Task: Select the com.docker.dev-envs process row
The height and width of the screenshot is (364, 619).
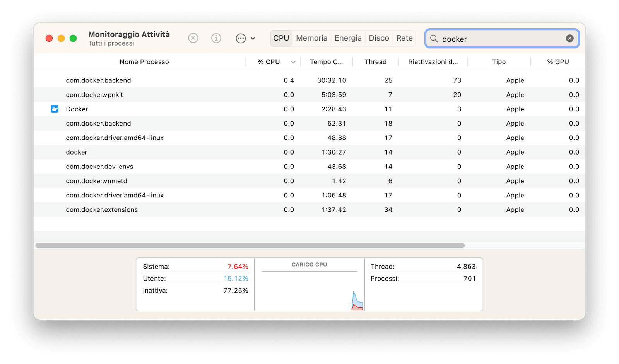Action: click(x=309, y=167)
